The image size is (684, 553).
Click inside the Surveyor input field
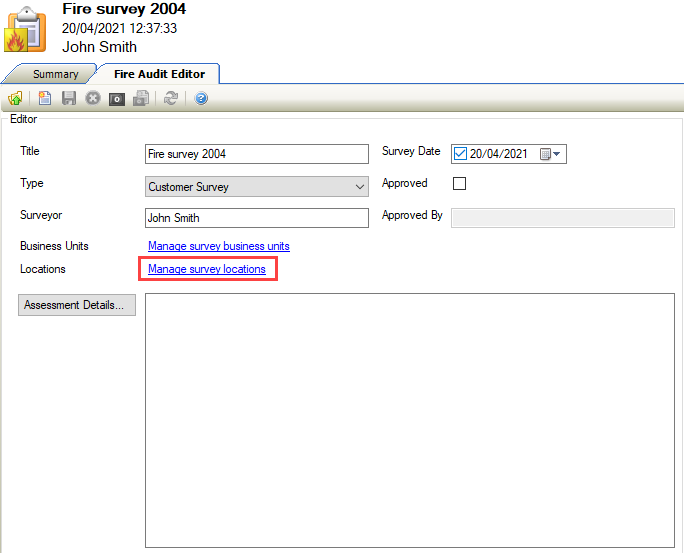tap(257, 218)
